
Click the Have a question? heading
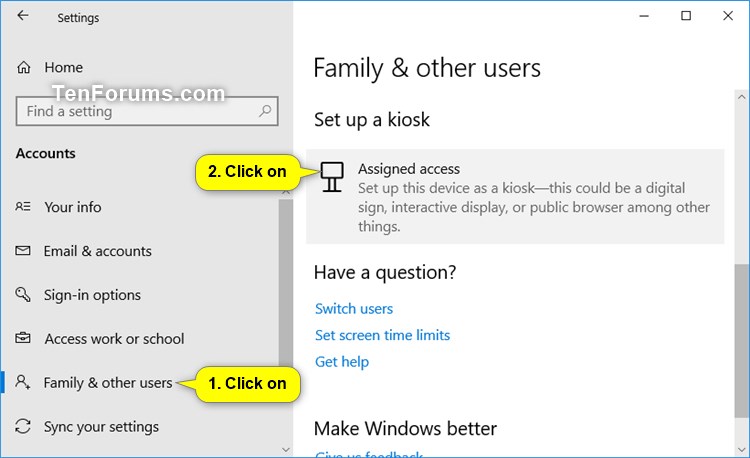385,273
